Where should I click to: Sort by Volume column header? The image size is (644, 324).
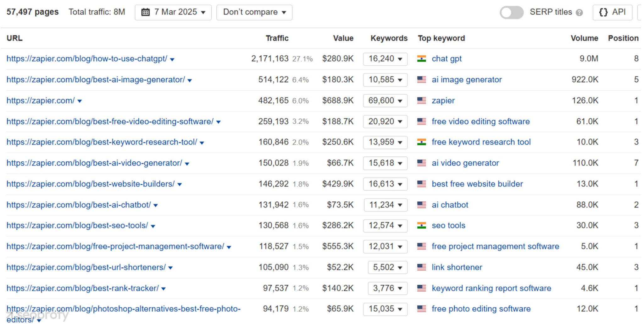pos(585,38)
